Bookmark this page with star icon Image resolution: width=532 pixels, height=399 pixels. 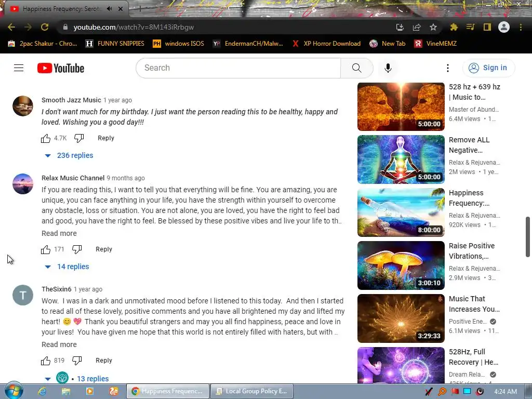(433, 27)
